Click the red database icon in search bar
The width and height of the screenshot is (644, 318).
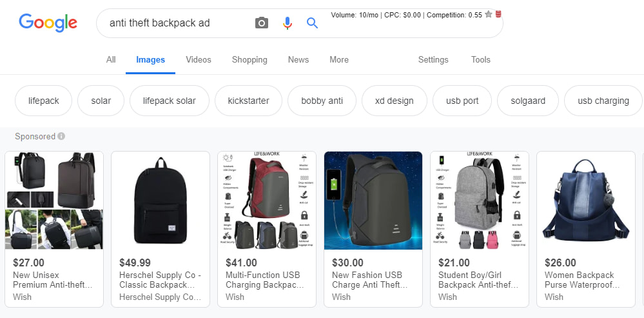click(498, 14)
